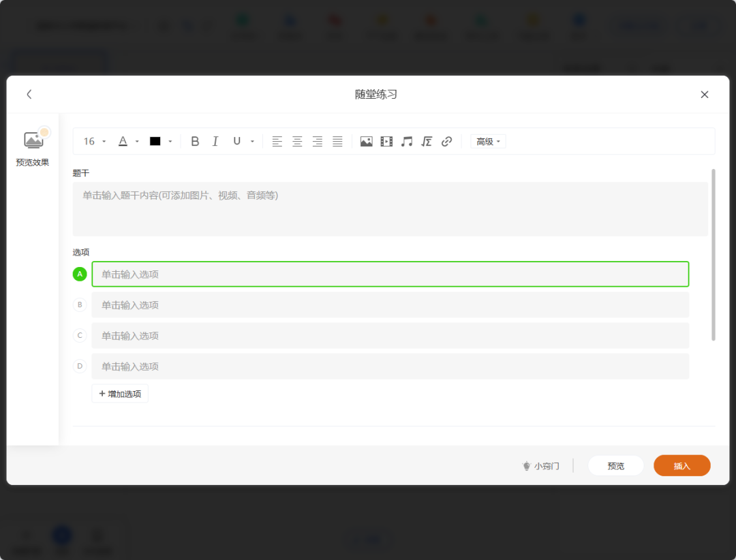
Task: Insert a math formula
Action: pyautogui.click(x=427, y=142)
